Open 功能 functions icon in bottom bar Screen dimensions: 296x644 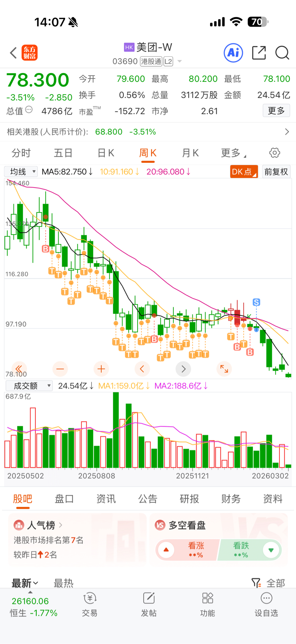click(x=208, y=598)
